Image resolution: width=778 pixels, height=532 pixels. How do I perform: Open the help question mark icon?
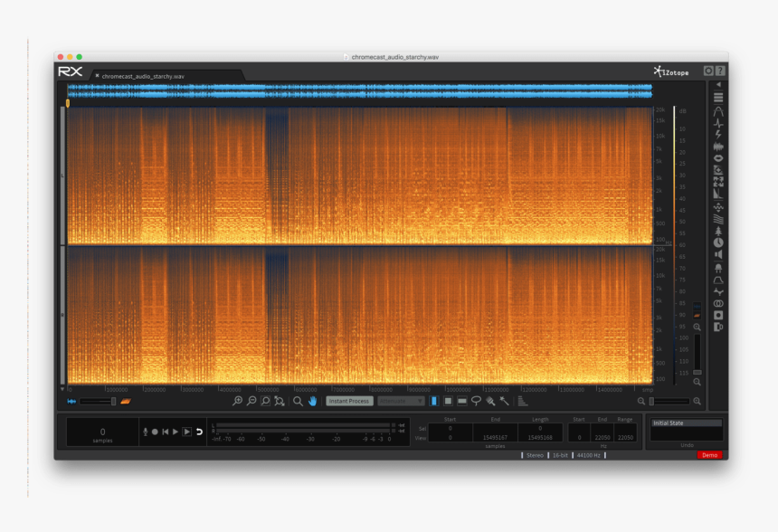coord(721,71)
